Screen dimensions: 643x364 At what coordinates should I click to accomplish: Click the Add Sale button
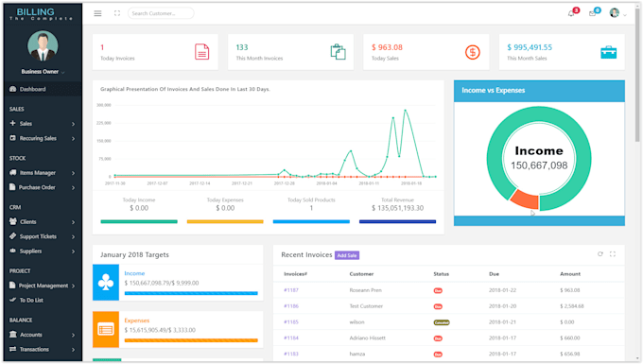(347, 255)
